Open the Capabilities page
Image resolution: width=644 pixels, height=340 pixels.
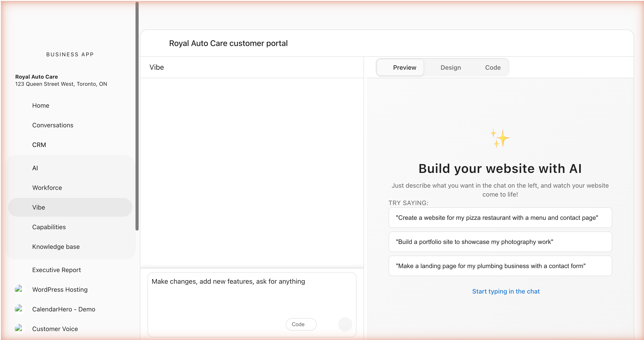pyautogui.click(x=49, y=227)
